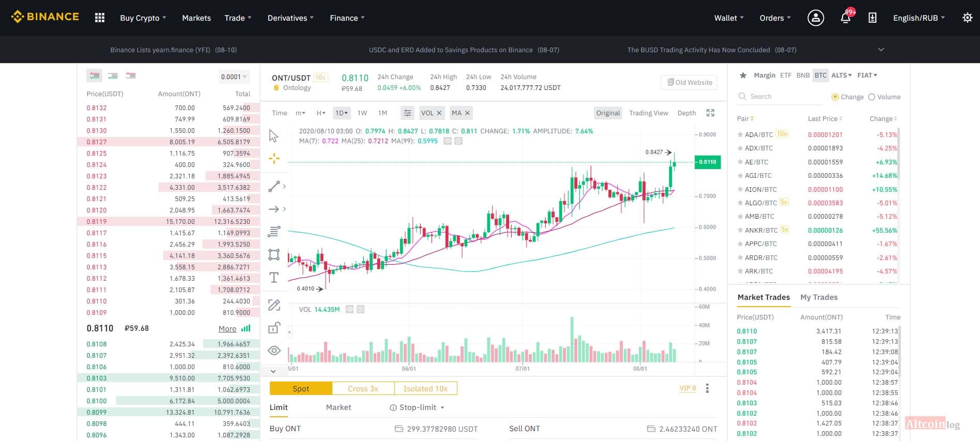Click the pair Search field
Screen dimensions: 980x441
pyautogui.click(x=780, y=97)
